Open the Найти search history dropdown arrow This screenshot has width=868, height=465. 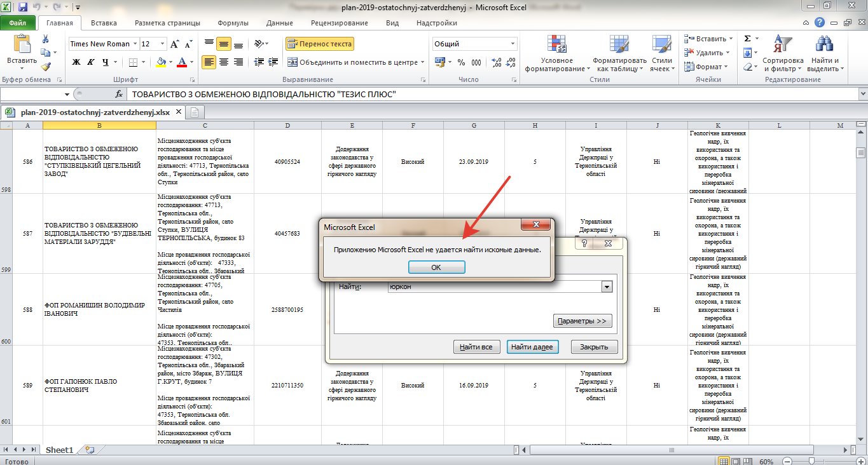607,287
